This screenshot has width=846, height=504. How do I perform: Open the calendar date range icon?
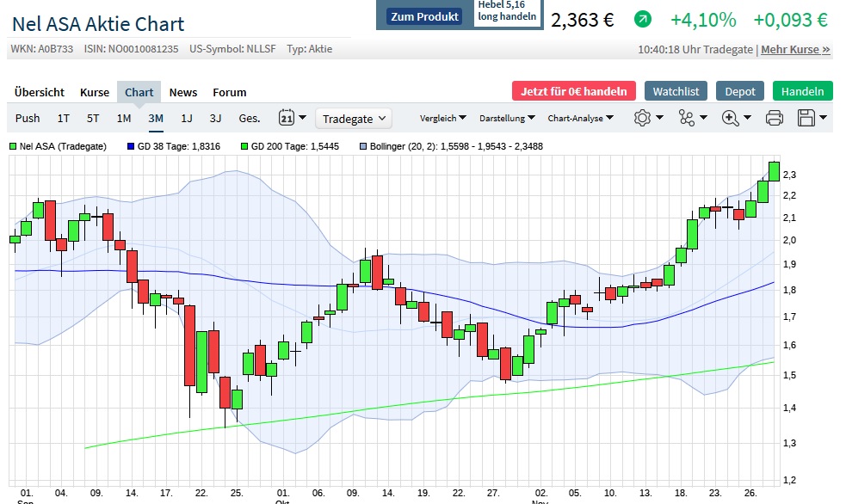(286, 118)
